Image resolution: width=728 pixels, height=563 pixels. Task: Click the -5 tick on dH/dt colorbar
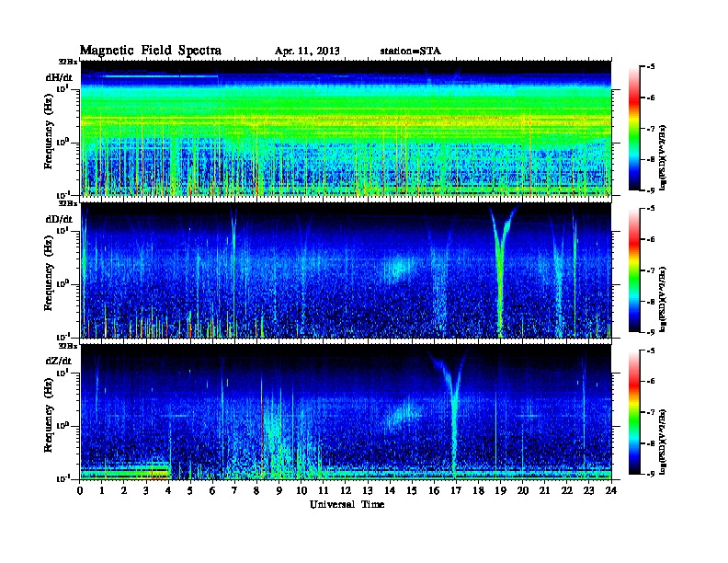(x=651, y=67)
